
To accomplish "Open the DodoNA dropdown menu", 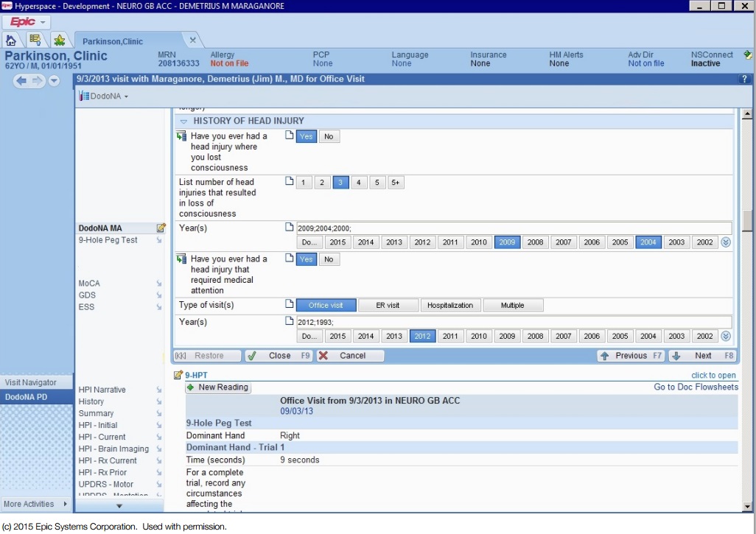I will click(104, 96).
